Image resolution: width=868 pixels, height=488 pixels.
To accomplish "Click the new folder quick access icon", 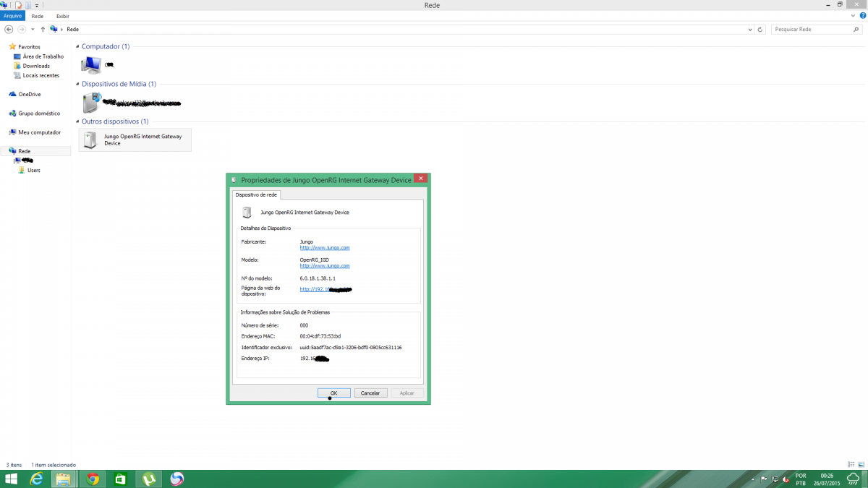I will pyautogui.click(x=28, y=5).
